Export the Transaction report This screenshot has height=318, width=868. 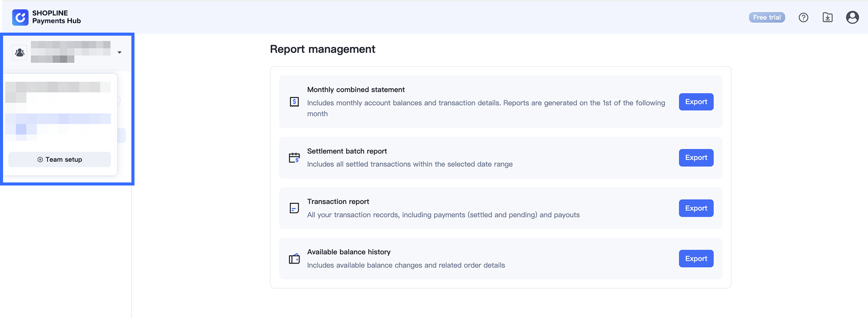[x=696, y=208]
